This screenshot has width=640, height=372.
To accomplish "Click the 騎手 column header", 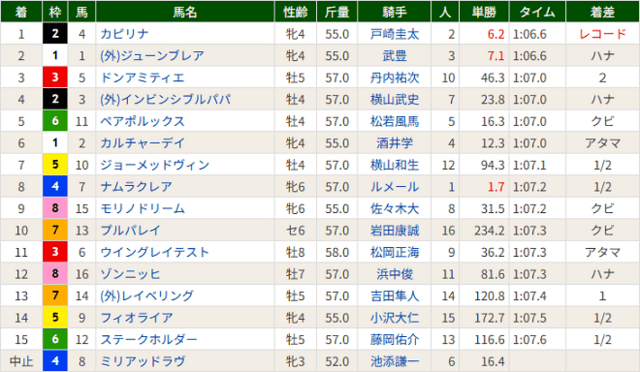I will click(x=394, y=11).
